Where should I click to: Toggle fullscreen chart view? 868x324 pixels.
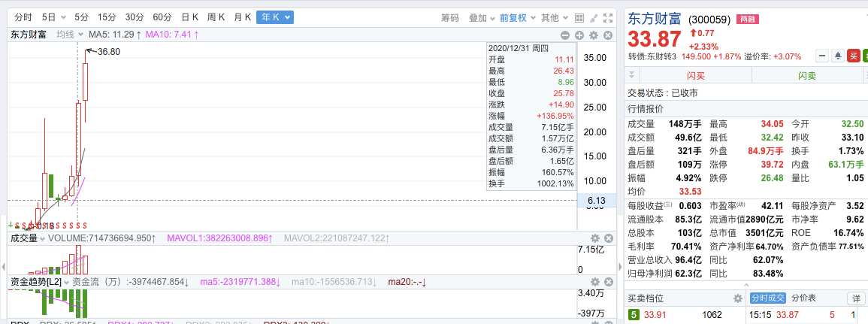pos(608,18)
